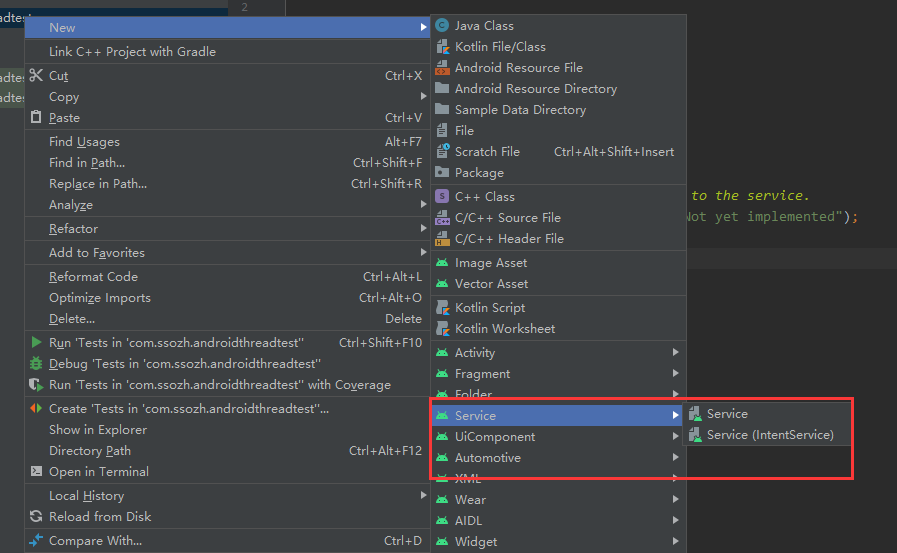The height and width of the screenshot is (553, 897).
Task: Click the Reload from Disk icon
Action: pyautogui.click(x=36, y=516)
